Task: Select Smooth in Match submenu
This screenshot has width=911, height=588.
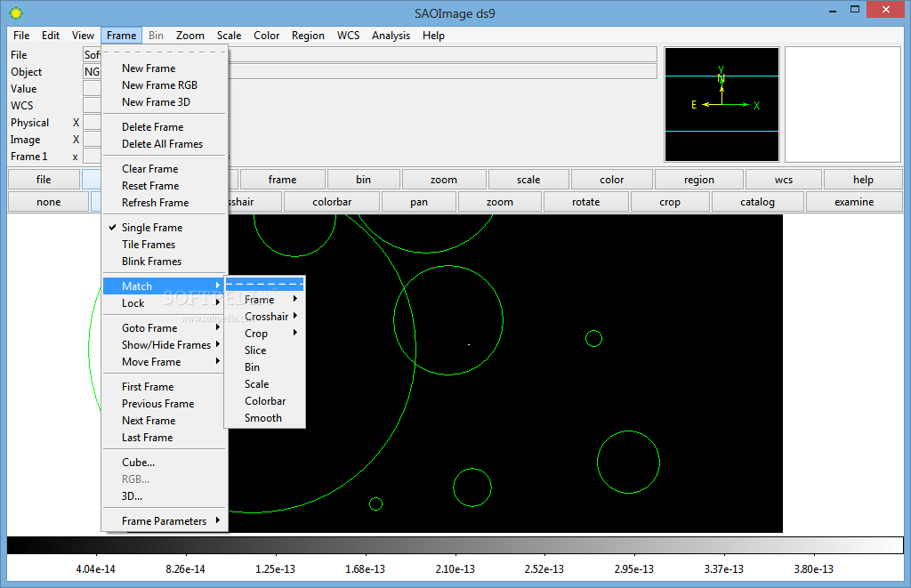Action: click(x=265, y=418)
